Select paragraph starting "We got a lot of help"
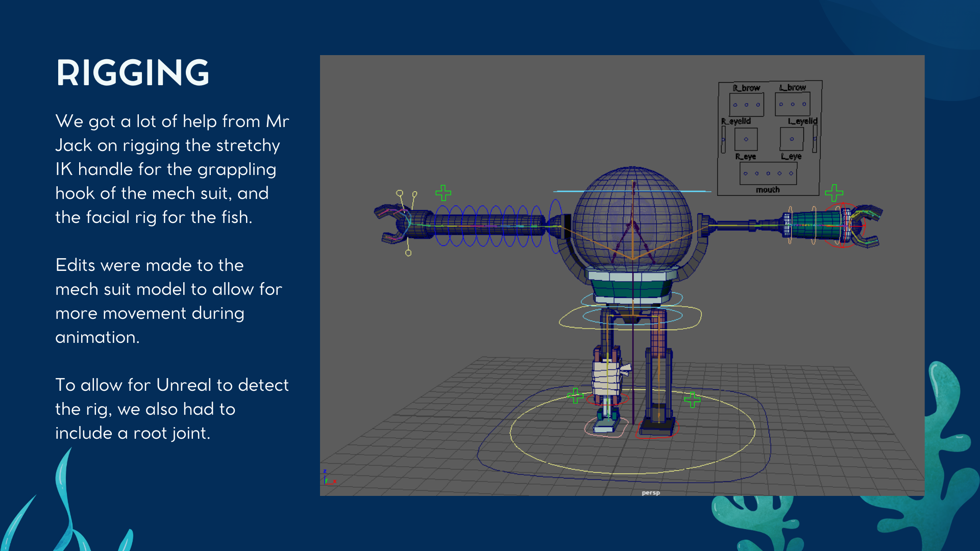The height and width of the screenshot is (551, 980). (172, 169)
